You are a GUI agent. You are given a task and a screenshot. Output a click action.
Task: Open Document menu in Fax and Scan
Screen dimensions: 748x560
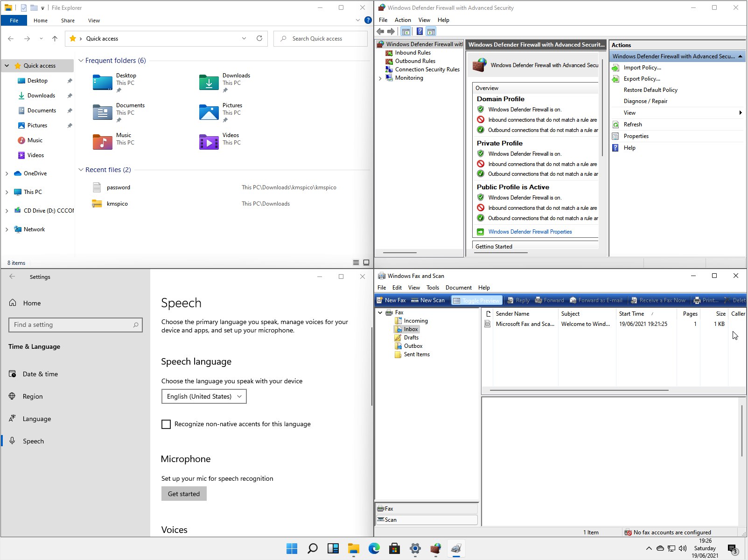[x=458, y=288]
